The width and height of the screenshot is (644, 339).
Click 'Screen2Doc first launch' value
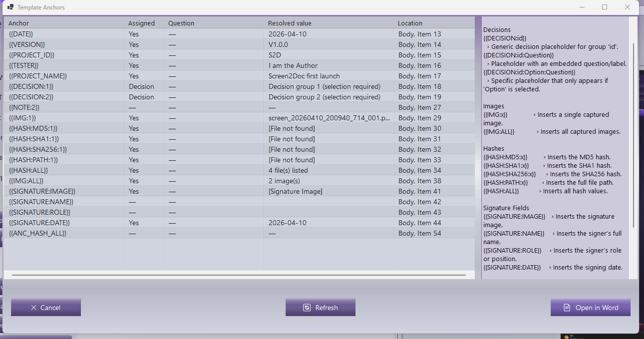coord(304,76)
